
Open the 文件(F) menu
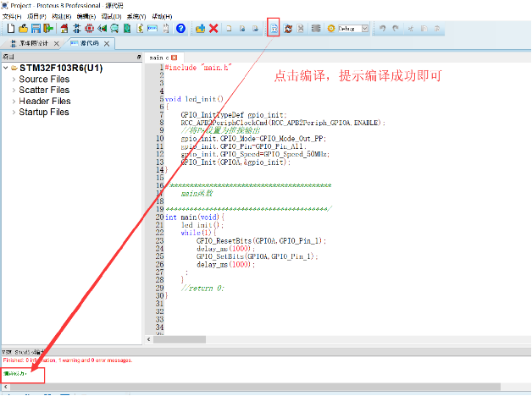tap(12, 16)
